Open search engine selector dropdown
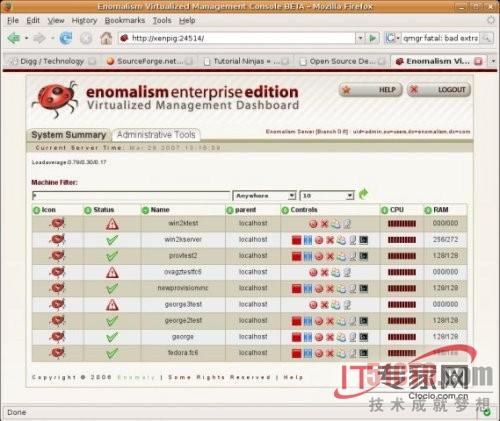 point(393,38)
